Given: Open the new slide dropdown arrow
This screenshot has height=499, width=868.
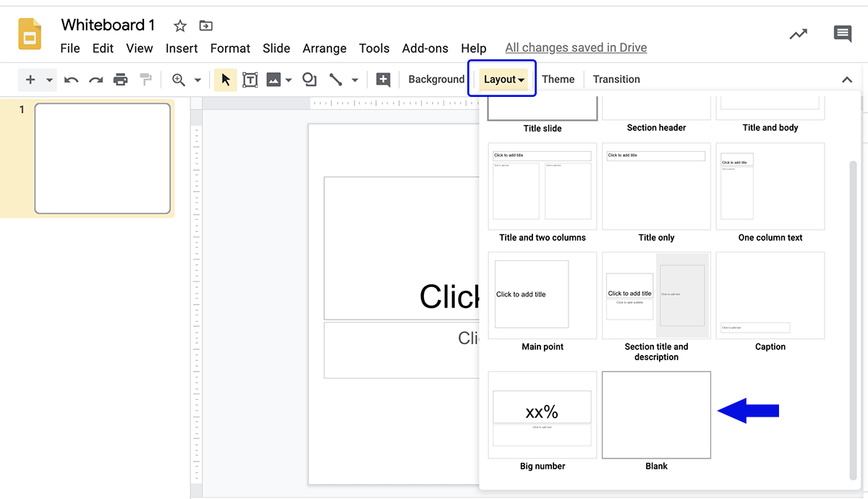Looking at the screenshot, I should click(48, 80).
